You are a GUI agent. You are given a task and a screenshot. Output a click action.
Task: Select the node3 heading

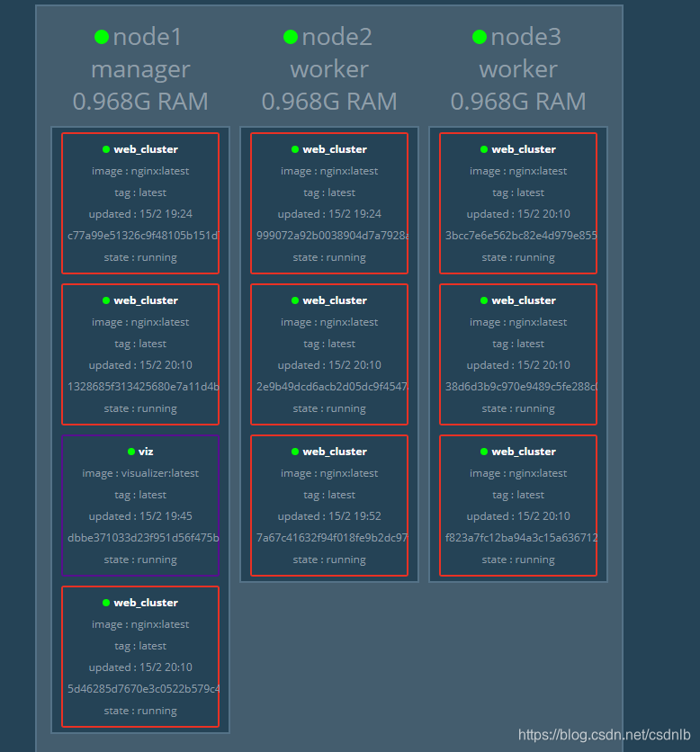click(x=525, y=37)
